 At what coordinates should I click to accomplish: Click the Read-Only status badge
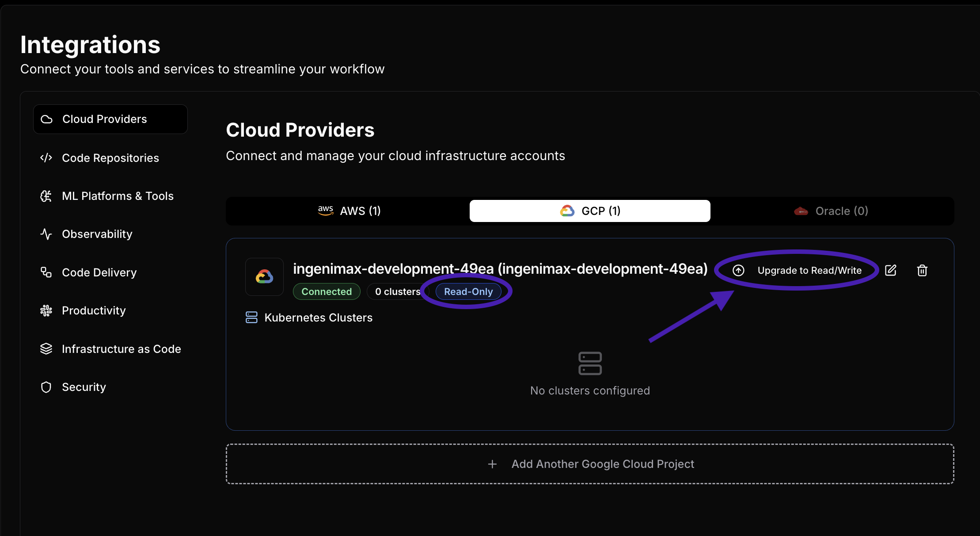point(468,291)
